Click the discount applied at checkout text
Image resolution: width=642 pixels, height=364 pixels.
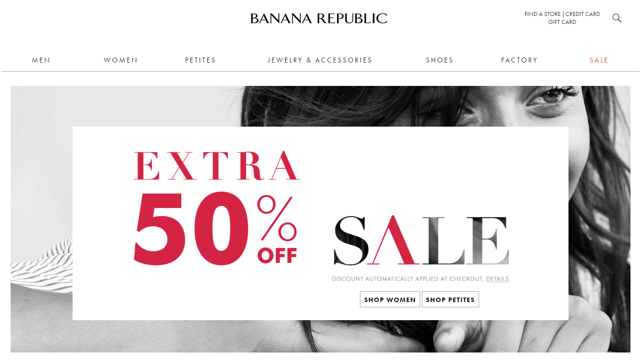407,279
